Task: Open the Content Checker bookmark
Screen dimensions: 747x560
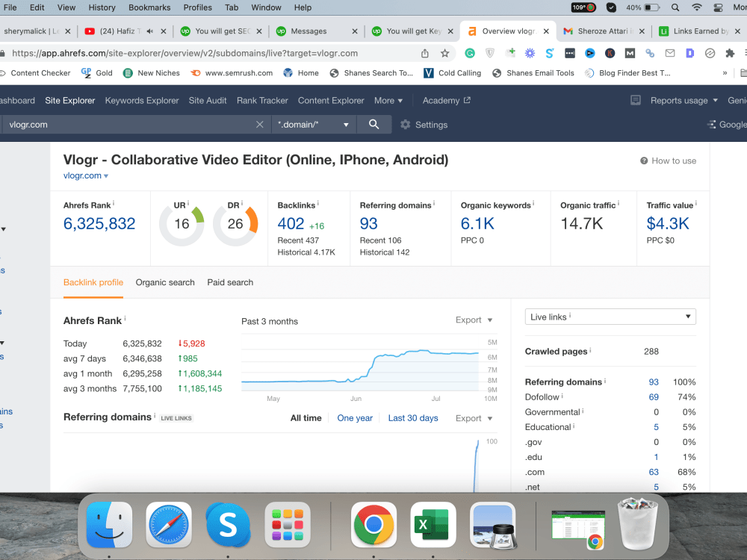Action: click(x=35, y=73)
